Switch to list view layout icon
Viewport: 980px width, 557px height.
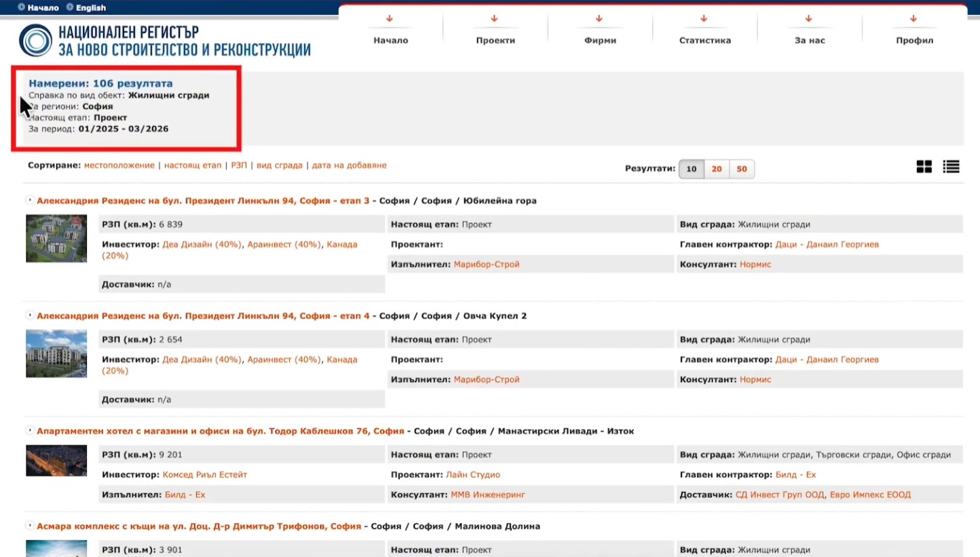[x=951, y=167]
